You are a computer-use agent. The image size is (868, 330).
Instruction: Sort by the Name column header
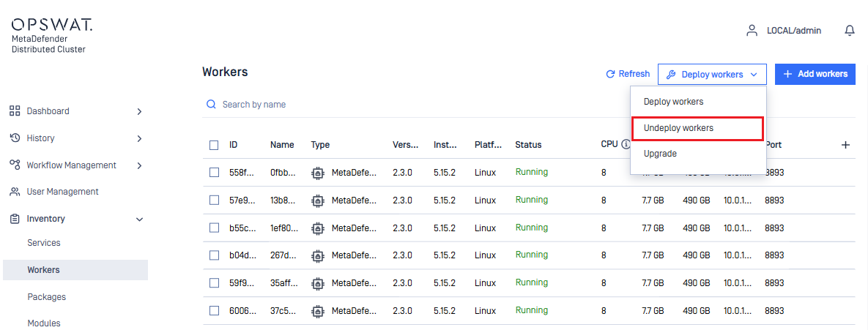point(282,145)
